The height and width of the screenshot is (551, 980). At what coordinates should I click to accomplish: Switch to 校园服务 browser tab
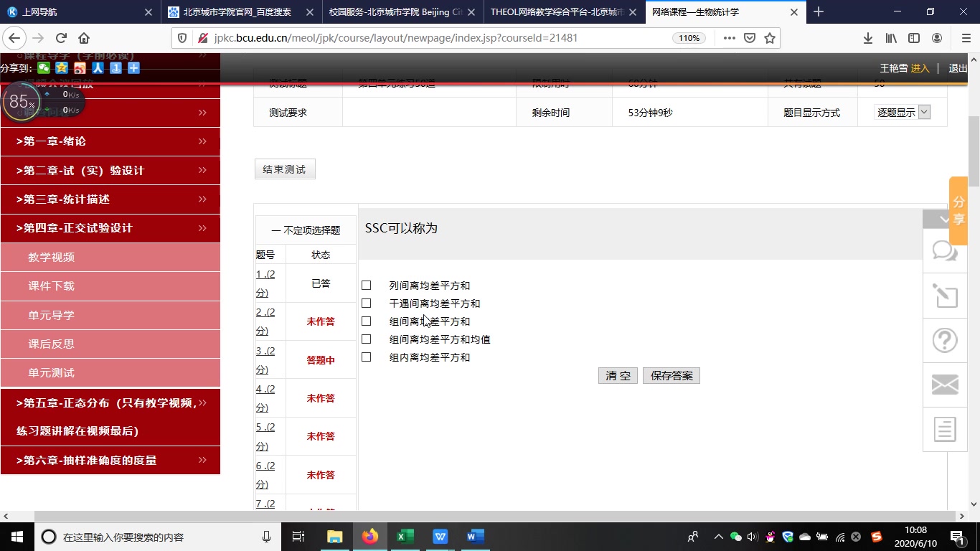[403, 11]
